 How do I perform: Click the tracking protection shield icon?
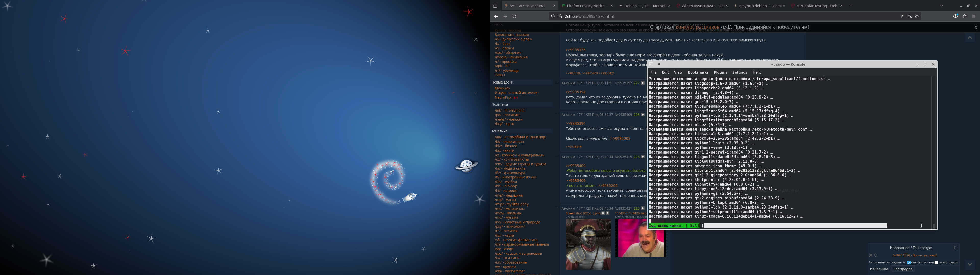553,16
